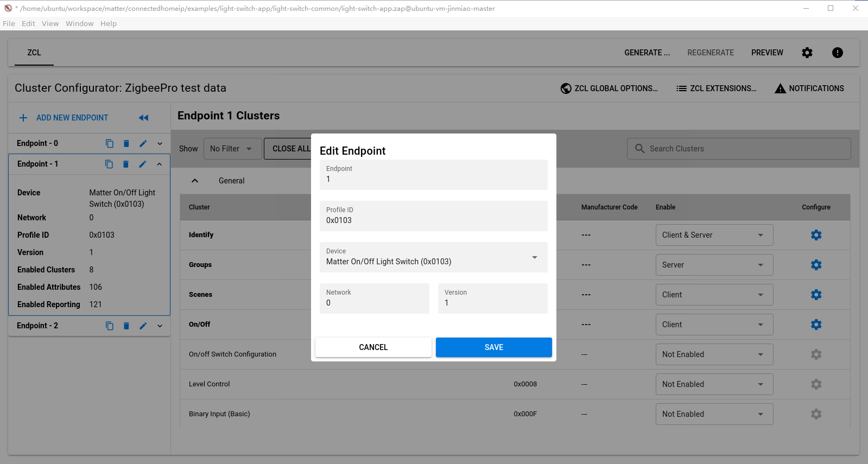This screenshot has width=868, height=464.
Task: Click the CLOSE ALL button
Action: [x=288, y=149]
